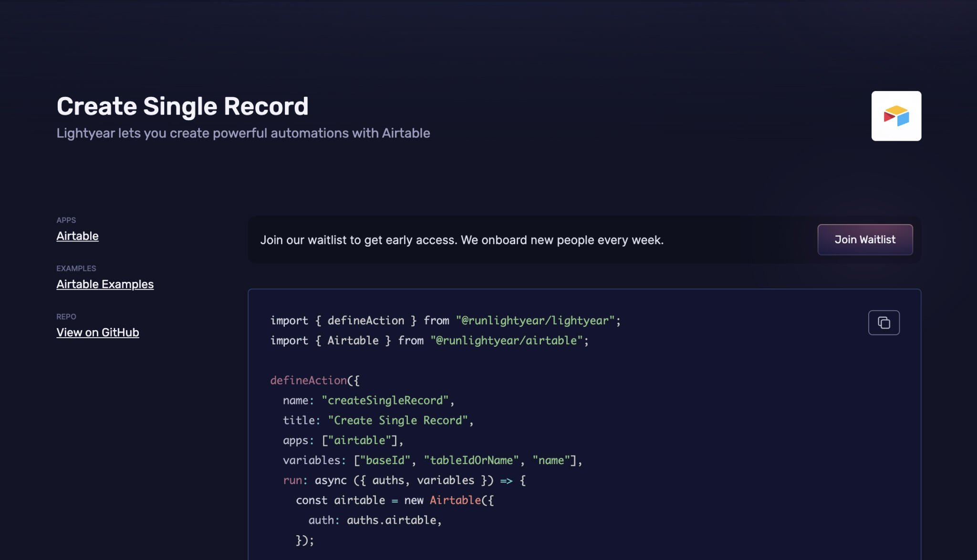The height and width of the screenshot is (560, 977).
Task: Click the "tableIdOrName" variable string
Action: pyautogui.click(x=472, y=460)
